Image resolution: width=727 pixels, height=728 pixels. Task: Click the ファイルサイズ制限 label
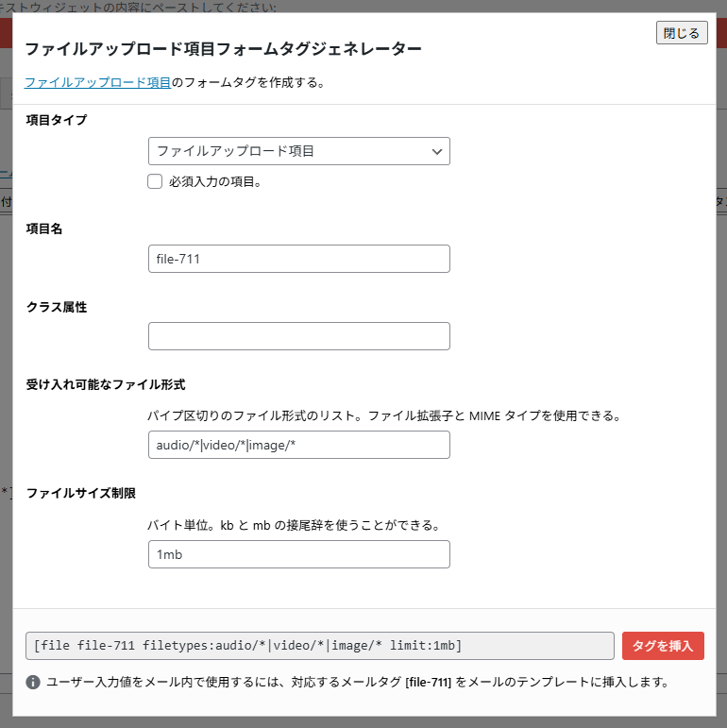pos(81,493)
